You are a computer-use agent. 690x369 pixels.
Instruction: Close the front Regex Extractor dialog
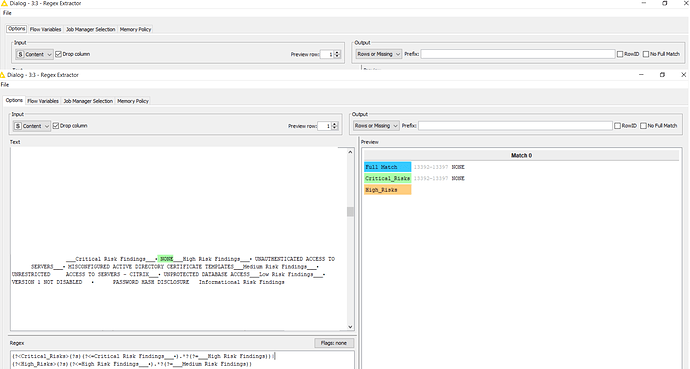click(683, 75)
